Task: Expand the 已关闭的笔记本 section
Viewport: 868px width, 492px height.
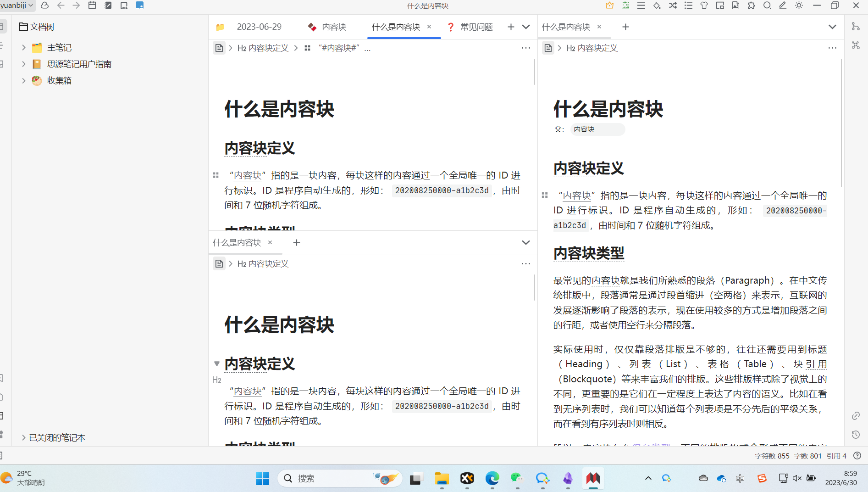Action: tap(24, 438)
